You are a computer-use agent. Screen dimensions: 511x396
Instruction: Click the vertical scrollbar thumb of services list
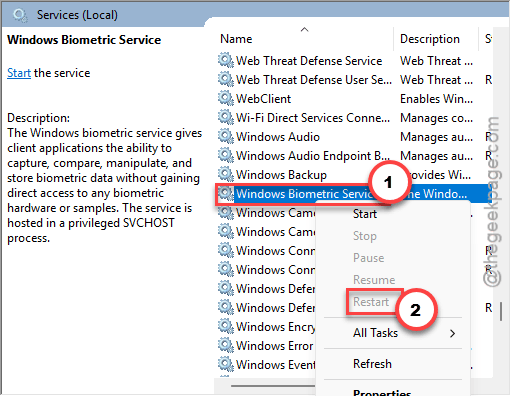501,311
